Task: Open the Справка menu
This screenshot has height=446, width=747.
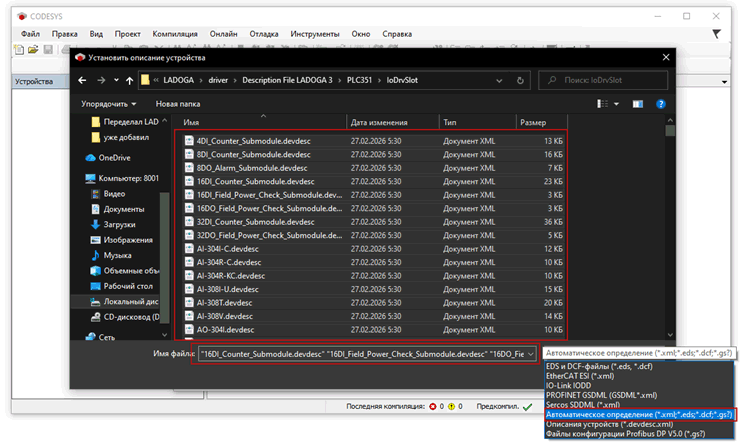Action: tap(397, 34)
